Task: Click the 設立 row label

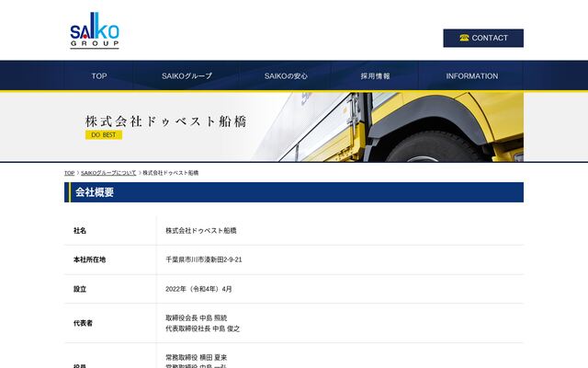Action: 80,289
